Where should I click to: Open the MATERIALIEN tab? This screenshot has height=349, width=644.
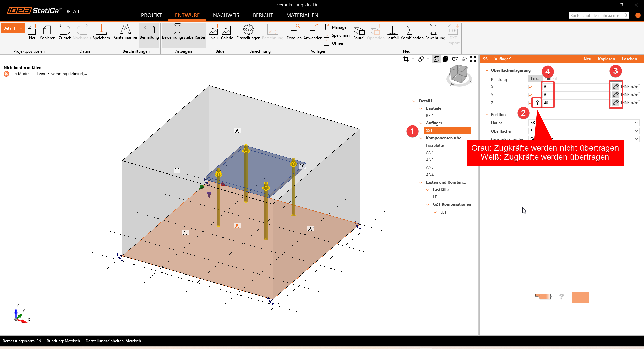pyautogui.click(x=302, y=15)
